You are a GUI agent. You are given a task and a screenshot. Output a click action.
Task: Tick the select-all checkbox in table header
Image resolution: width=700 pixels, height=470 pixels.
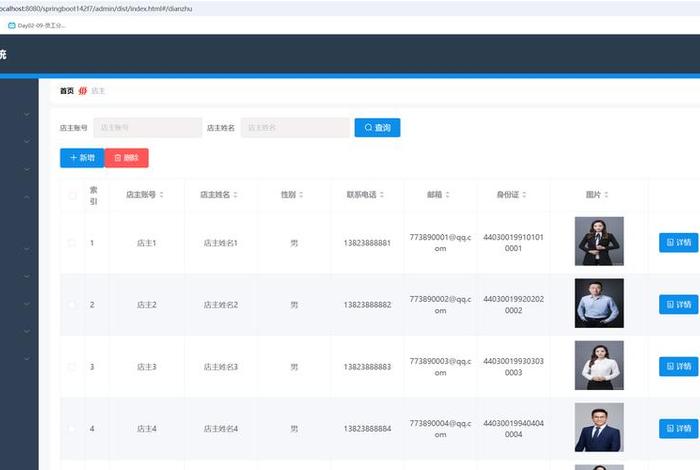click(x=72, y=195)
